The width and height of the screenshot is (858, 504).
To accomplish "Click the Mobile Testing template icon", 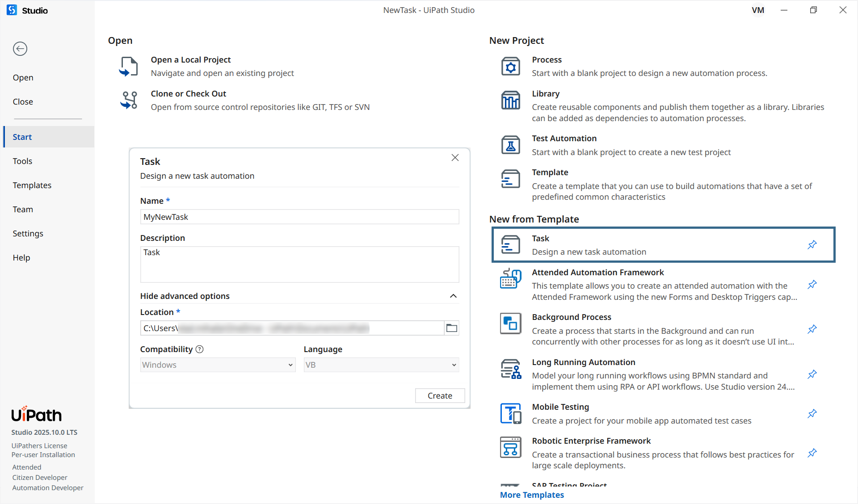I will pos(510,413).
